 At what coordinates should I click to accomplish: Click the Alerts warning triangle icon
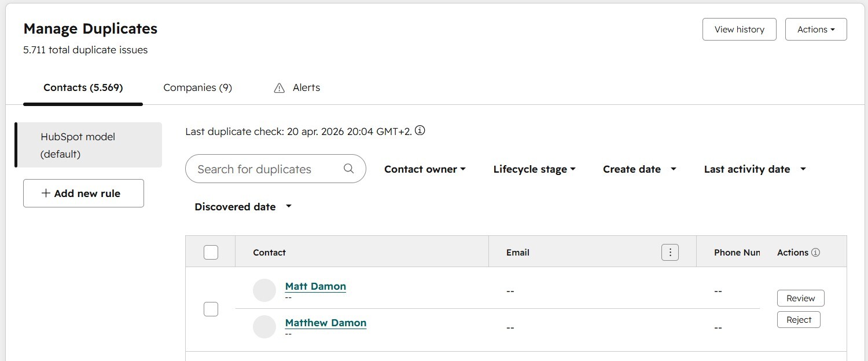[279, 88]
